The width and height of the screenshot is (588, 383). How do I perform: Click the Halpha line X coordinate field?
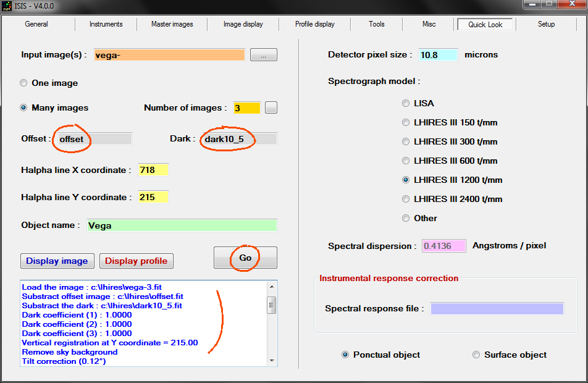click(153, 170)
